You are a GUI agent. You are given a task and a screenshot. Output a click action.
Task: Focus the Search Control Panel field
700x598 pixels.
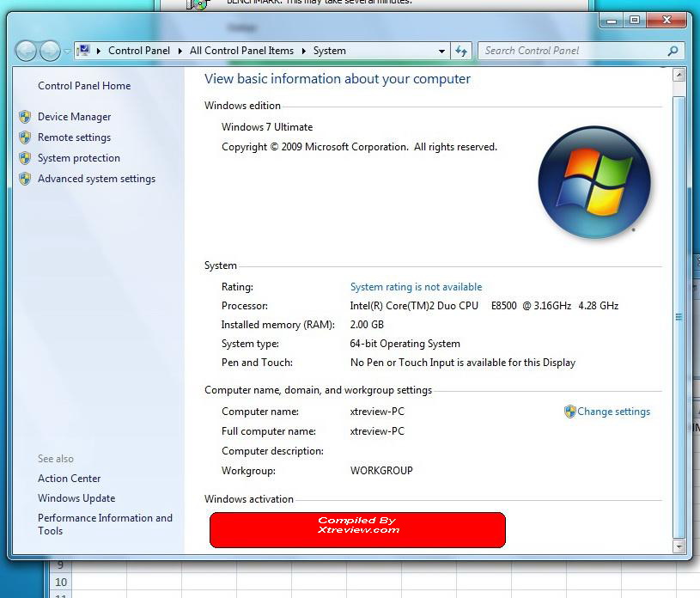tap(571, 51)
